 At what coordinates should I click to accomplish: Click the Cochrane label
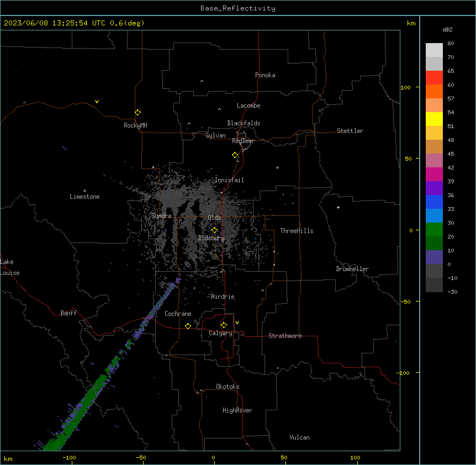pyautogui.click(x=178, y=314)
